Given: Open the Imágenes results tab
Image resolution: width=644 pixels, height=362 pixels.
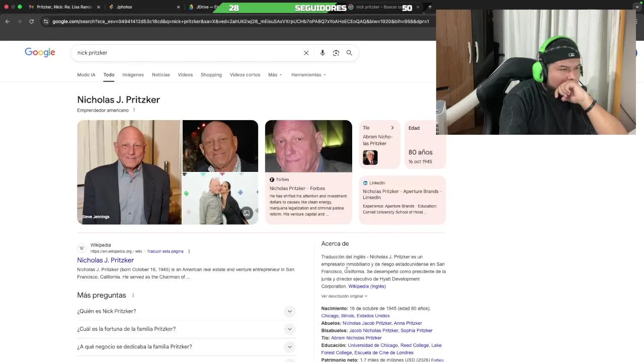Looking at the screenshot, I should click(x=133, y=75).
